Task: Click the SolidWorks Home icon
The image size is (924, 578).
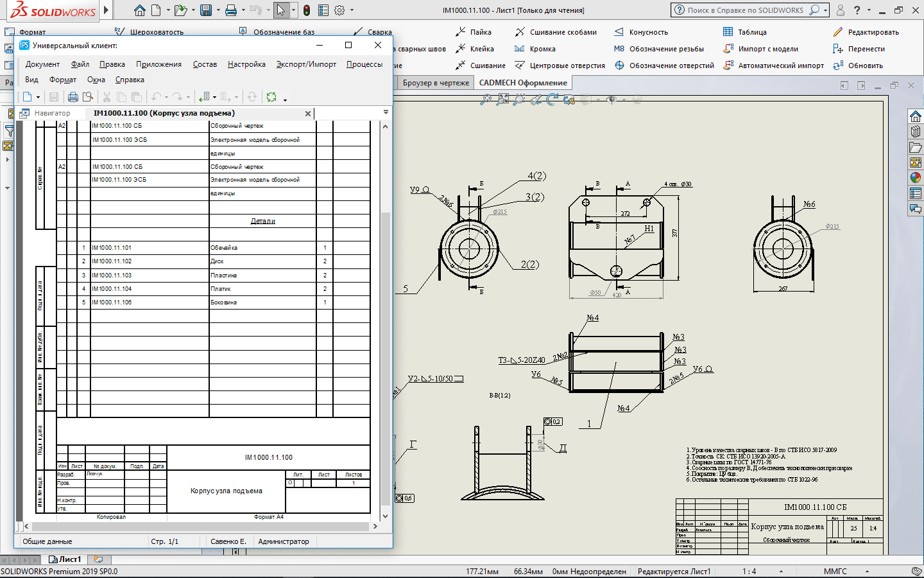Action: point(139,10)
